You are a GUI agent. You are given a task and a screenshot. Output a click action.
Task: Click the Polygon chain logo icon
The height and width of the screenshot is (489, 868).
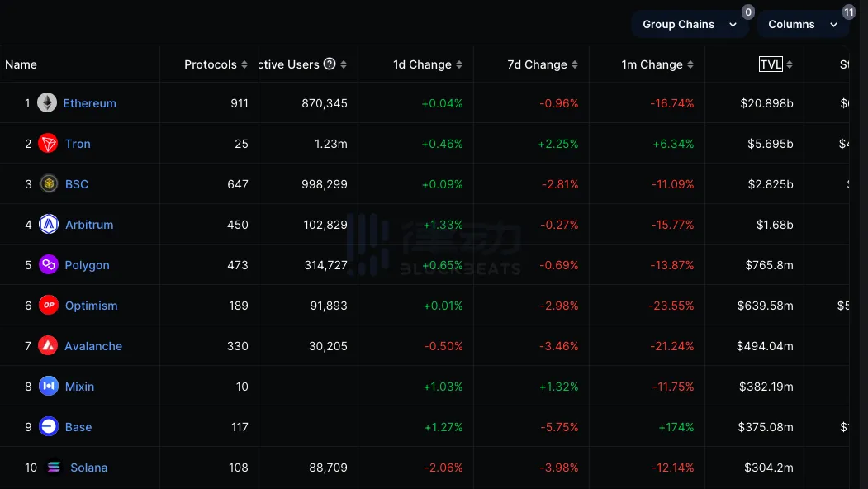(49, 265)
